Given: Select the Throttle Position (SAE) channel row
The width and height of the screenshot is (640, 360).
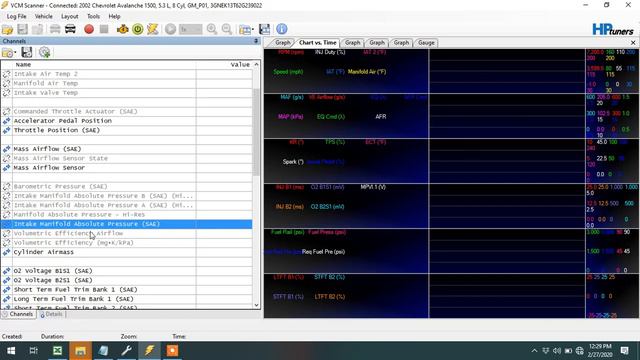Looking at the screenshot, I should coord(127,130).
